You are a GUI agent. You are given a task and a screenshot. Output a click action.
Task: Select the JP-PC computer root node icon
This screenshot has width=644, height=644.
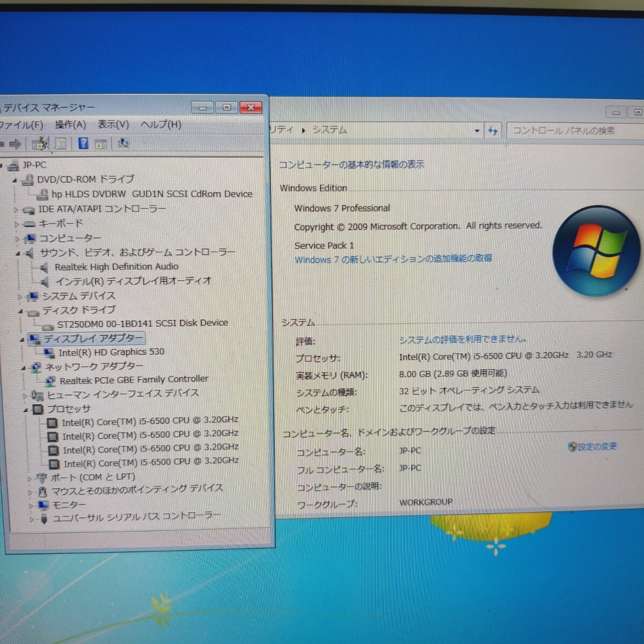tap(13, 165)
